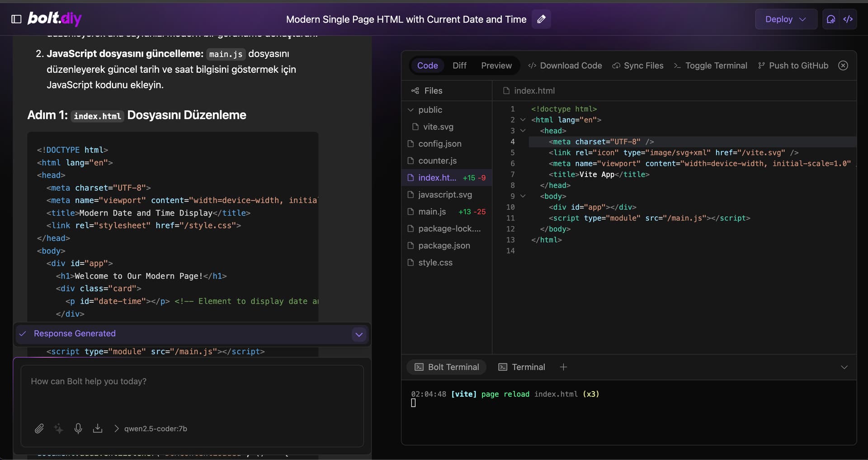Click the style.css file icon
The image size is (868, 460).
click(x=410, y=263)
